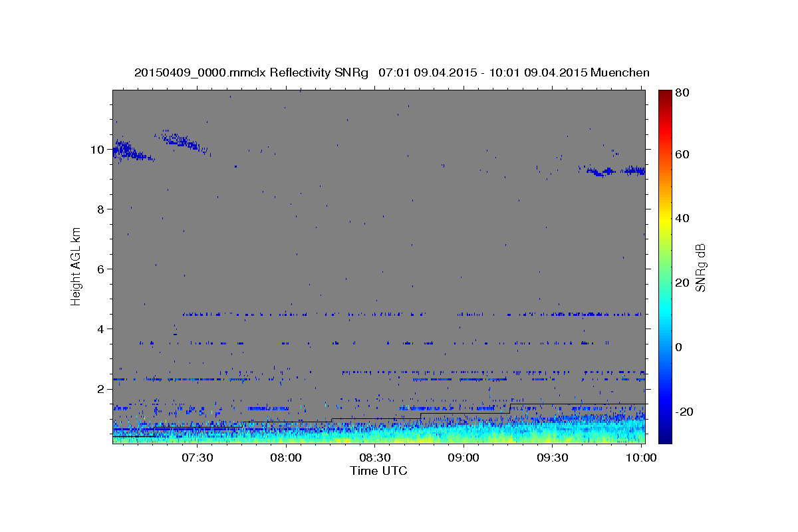Click the 10:00 time tick label
Viewport: 798px width, 532px height.
coord(641,458)
